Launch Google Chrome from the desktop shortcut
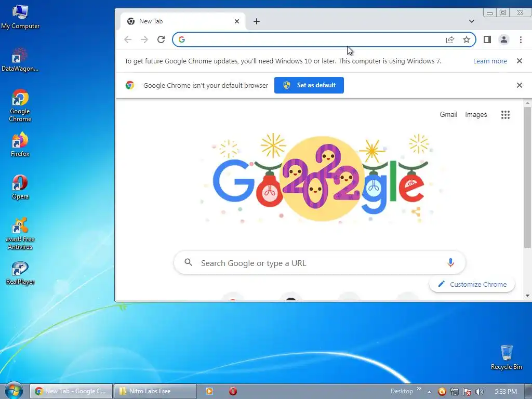Viewport: 532px width, 399px height. [20, 105]
